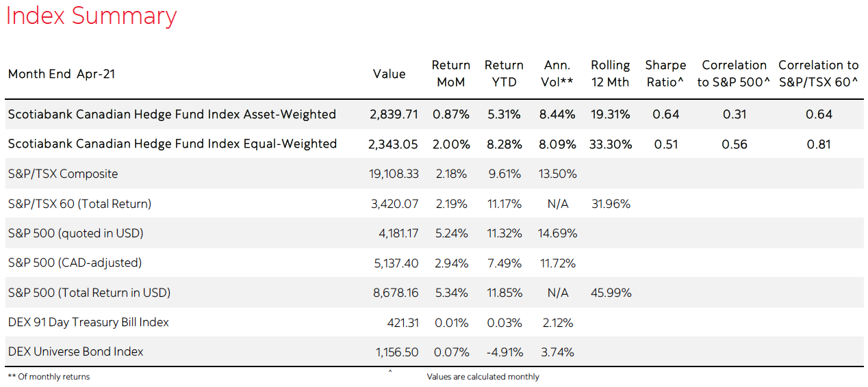This screenshot has height=387, width=868.
Task: Click the -4.91% YTD return cell
Action: (x=503, y=352)
